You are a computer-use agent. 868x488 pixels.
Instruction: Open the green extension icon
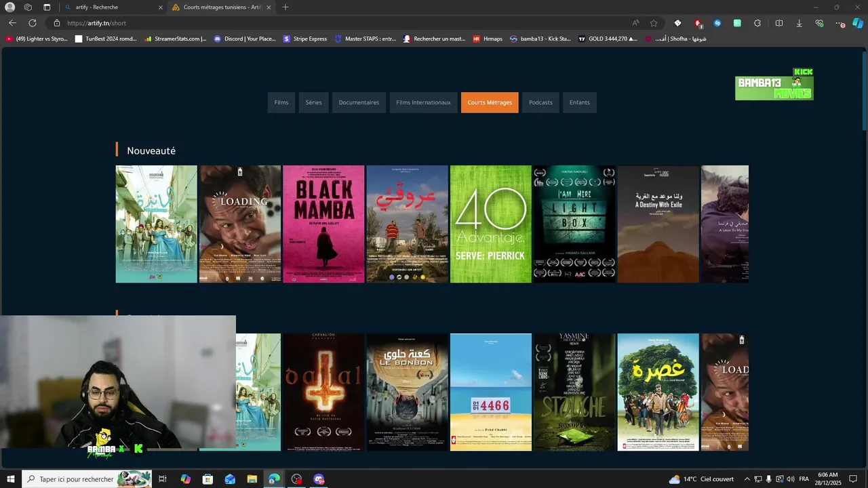click(737, 23)
